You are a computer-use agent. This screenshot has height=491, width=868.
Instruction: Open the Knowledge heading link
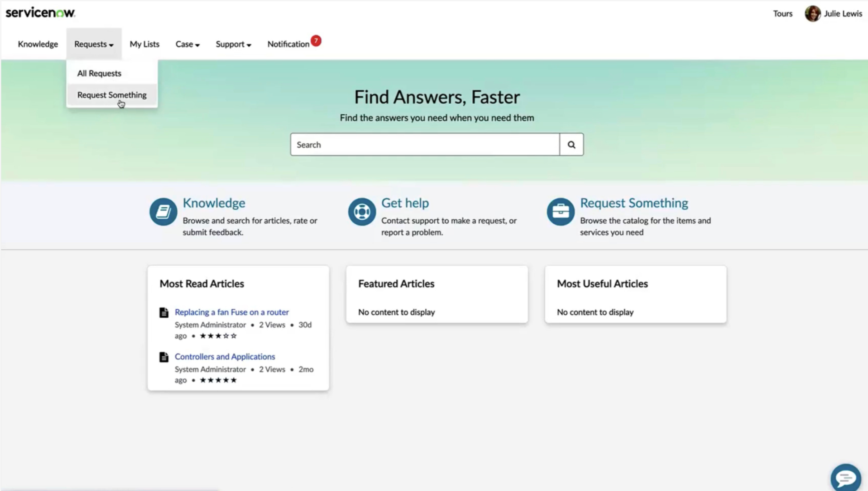pyautogui.click(x=214, y=203)
